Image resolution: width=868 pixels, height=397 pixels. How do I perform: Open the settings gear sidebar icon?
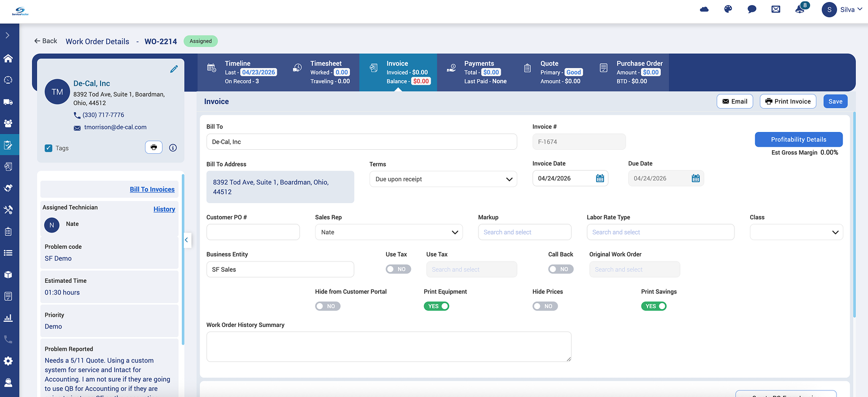click(8, 361)
